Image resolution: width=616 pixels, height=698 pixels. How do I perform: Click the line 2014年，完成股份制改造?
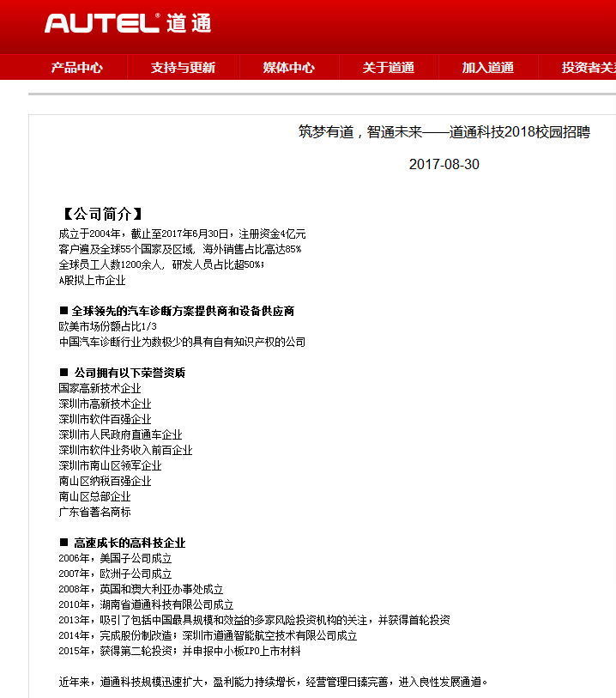pyautogui.click(x=208, y=636)
